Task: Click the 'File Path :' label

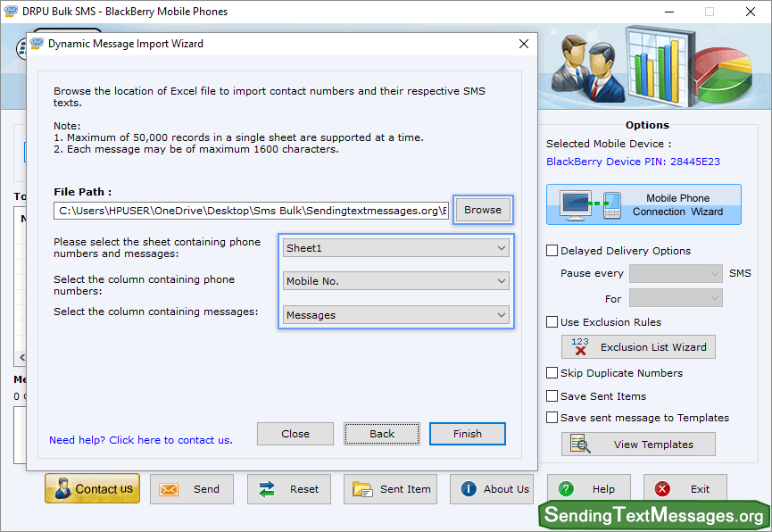Action: (83, 192)
